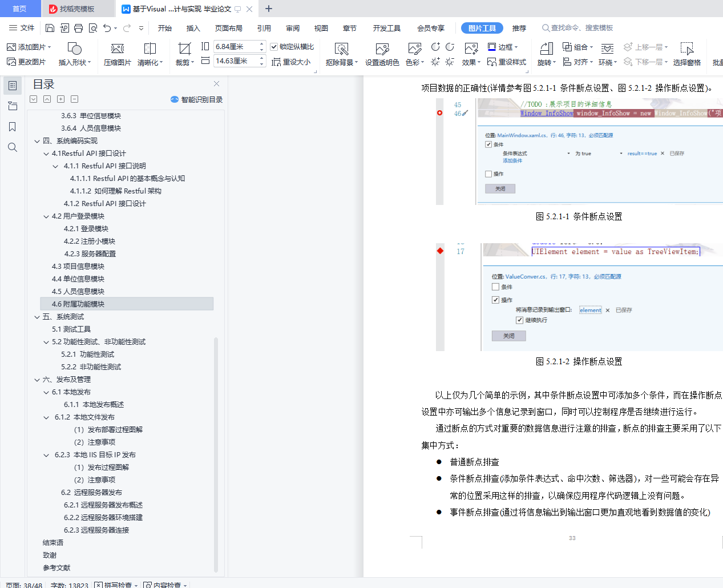The height and width of the screenshot is (588, 723).
Task: Click Remove Background (抠除背景) icon
Action: [341, 54]
